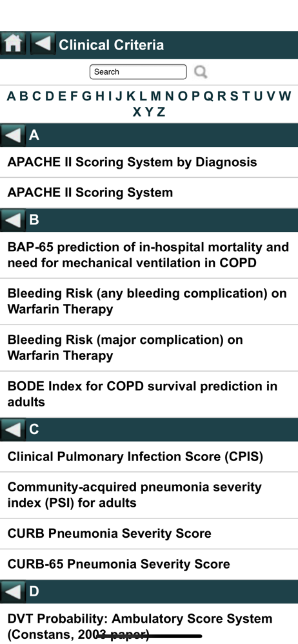Focus the Search text field
Image resolution: width=298 pixels, height=644 pixels.
pos(138,72)
